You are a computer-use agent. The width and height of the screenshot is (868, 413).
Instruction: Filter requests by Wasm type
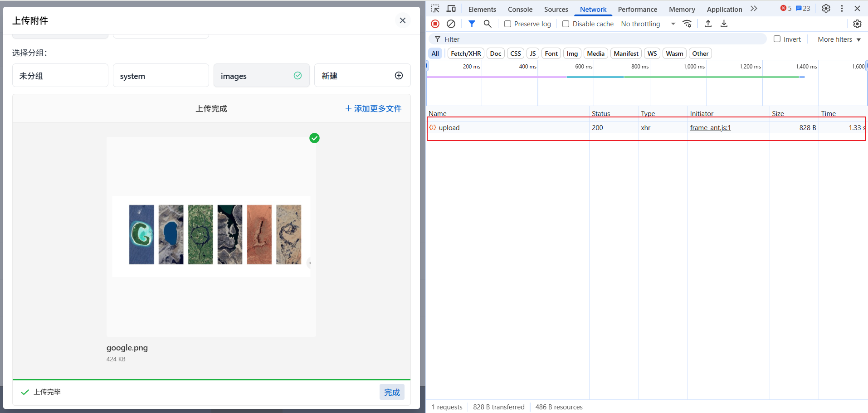click(x=674, y=53)
